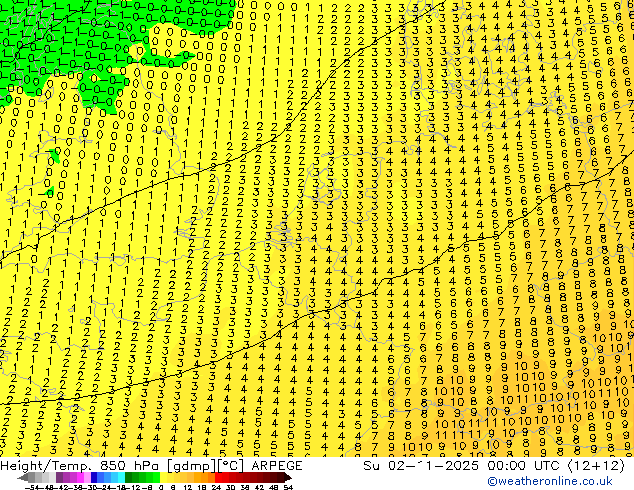Click the date 'Su 02-11-2025' text
Viewport: 634px width, 490px height.
coord(421,466)
